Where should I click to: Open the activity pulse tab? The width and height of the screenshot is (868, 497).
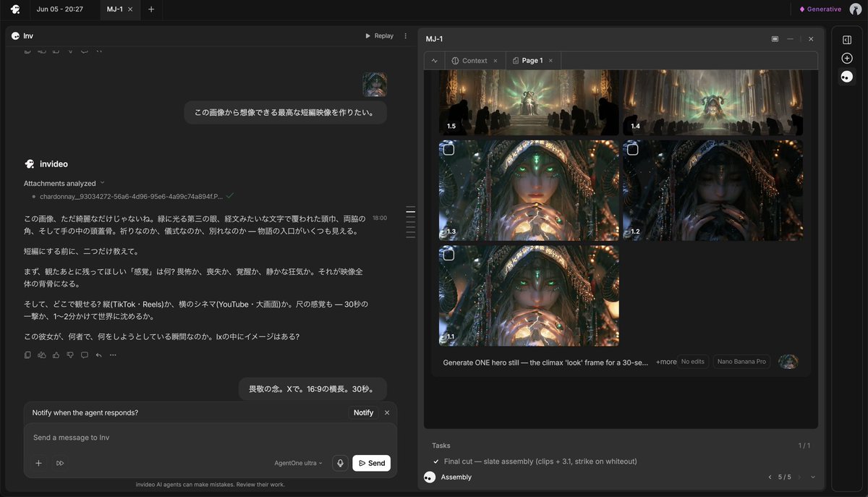point(435,61)
